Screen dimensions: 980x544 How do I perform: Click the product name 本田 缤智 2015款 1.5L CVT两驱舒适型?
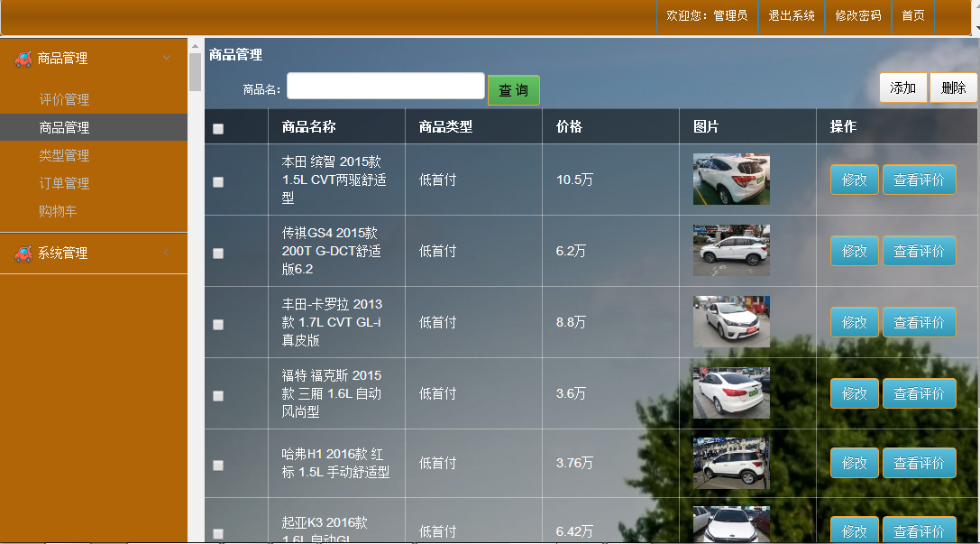point(334,180)
